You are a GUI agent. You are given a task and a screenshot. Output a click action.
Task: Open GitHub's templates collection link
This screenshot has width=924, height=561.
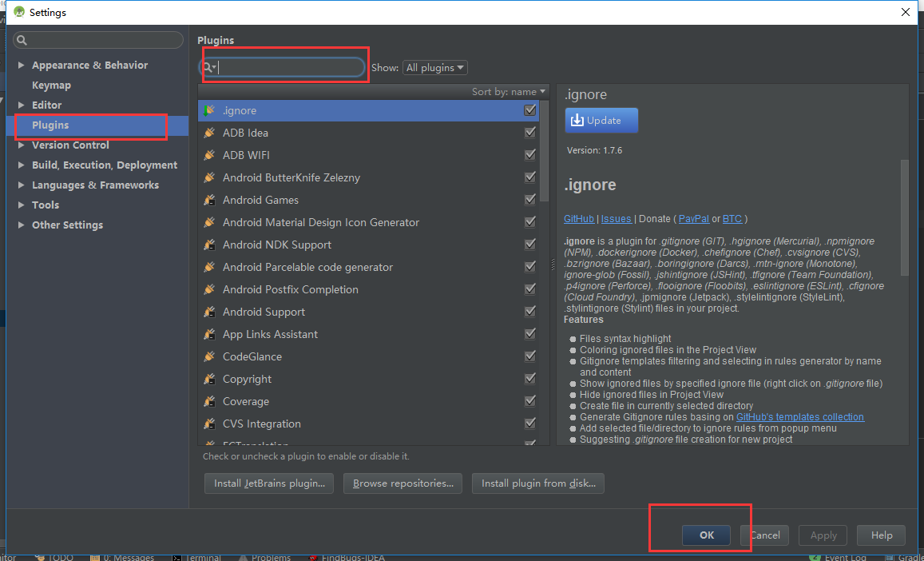799,417
